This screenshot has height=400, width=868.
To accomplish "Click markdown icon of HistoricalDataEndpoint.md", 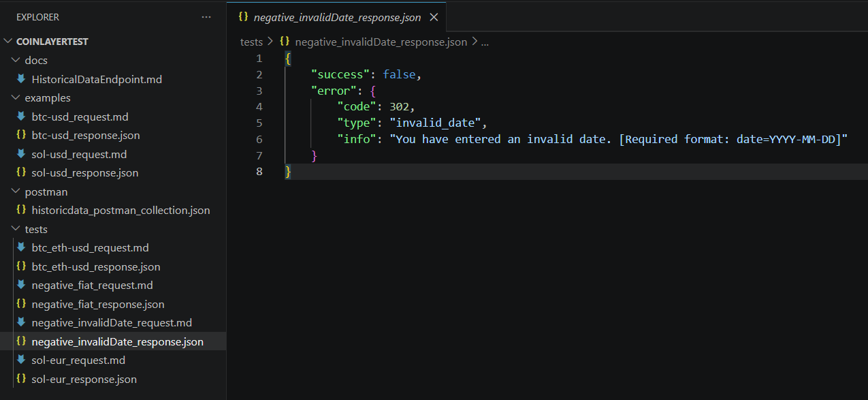I will coord(21,79).
